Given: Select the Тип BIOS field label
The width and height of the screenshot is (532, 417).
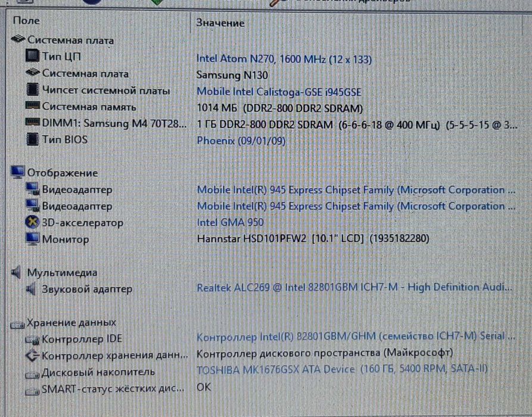Looking at the screenshot, I should [65, 139].
